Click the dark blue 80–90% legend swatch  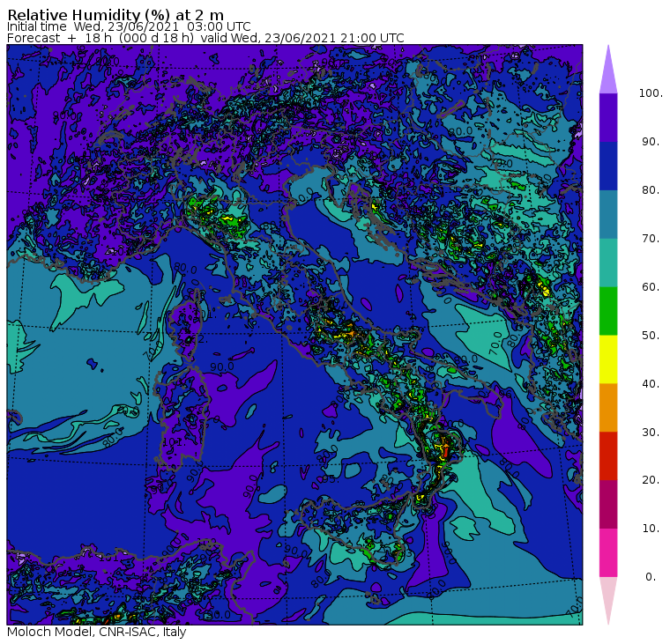click(608, 166)
